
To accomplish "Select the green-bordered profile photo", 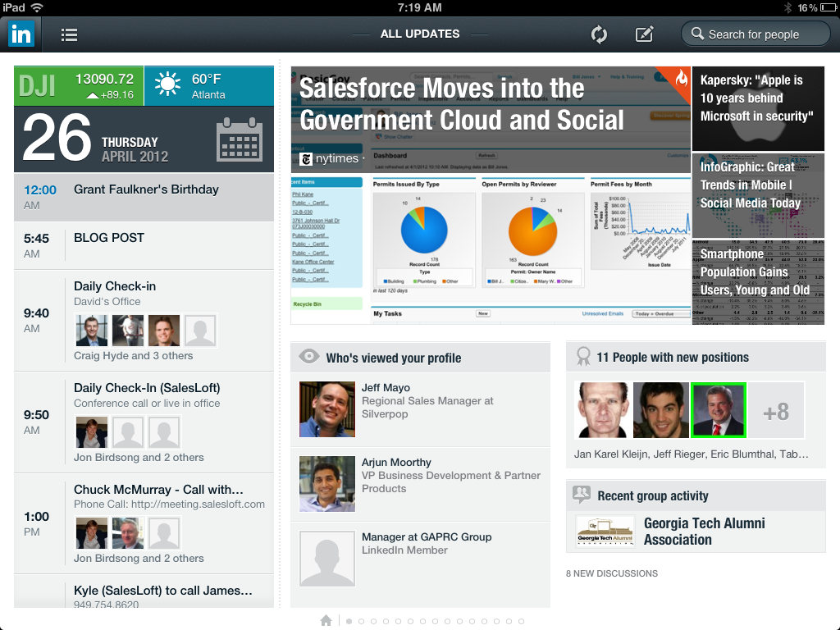I will pyautogui.click(x=719, y=410).
